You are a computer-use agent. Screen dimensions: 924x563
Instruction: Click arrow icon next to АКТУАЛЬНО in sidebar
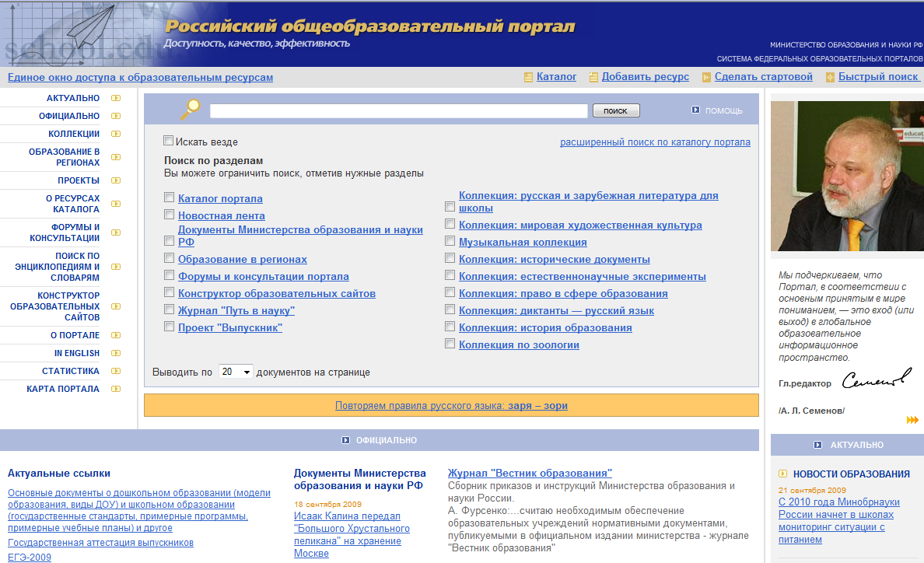pos(116,98)
